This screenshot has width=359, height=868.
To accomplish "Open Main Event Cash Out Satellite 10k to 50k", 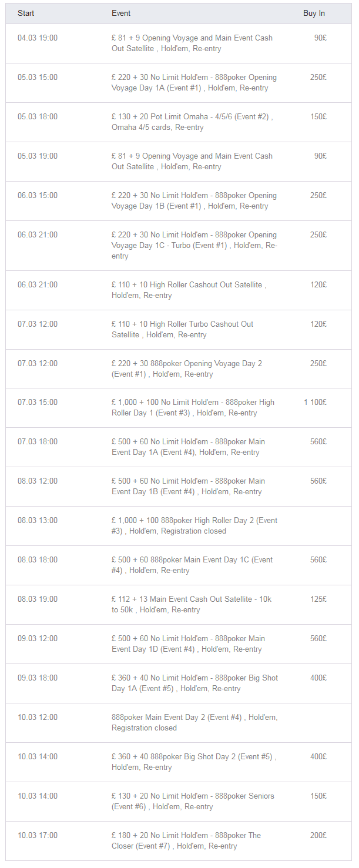I will [x=191, y=604].
